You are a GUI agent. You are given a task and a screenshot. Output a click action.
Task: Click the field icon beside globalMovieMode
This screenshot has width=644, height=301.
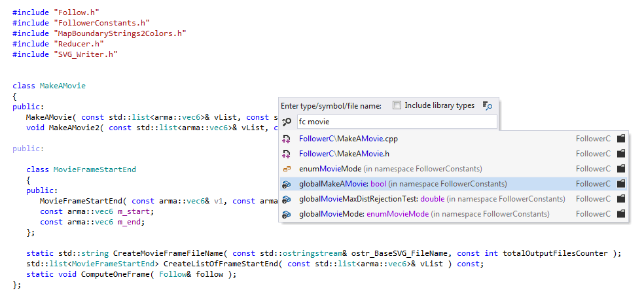tap(287, 214)
